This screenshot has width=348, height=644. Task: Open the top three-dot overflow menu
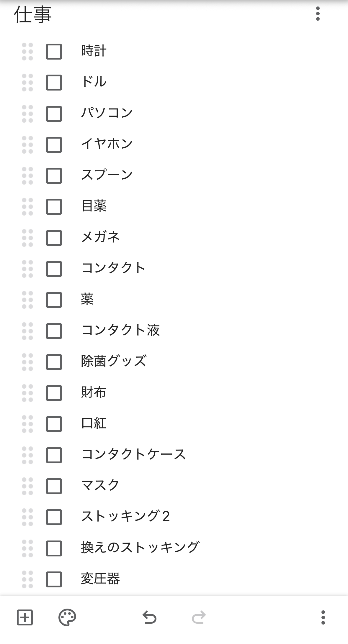pyautogui.click(x=318, y=14)
